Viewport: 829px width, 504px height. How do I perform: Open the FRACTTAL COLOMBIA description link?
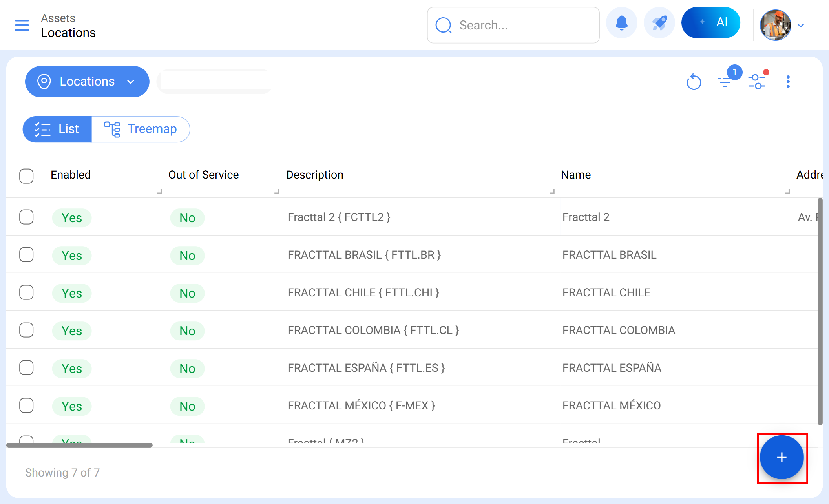(373, 330)
